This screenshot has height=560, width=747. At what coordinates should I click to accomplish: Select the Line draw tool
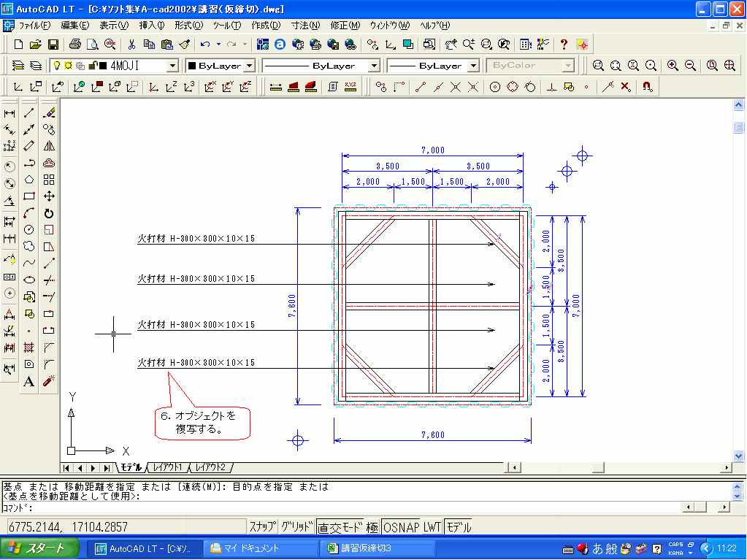(29, 113)
